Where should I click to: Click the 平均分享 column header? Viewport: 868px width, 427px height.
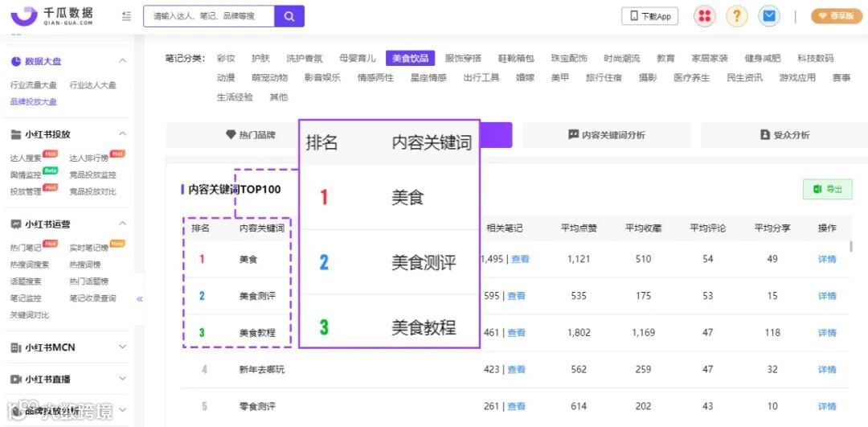(772, 228)
